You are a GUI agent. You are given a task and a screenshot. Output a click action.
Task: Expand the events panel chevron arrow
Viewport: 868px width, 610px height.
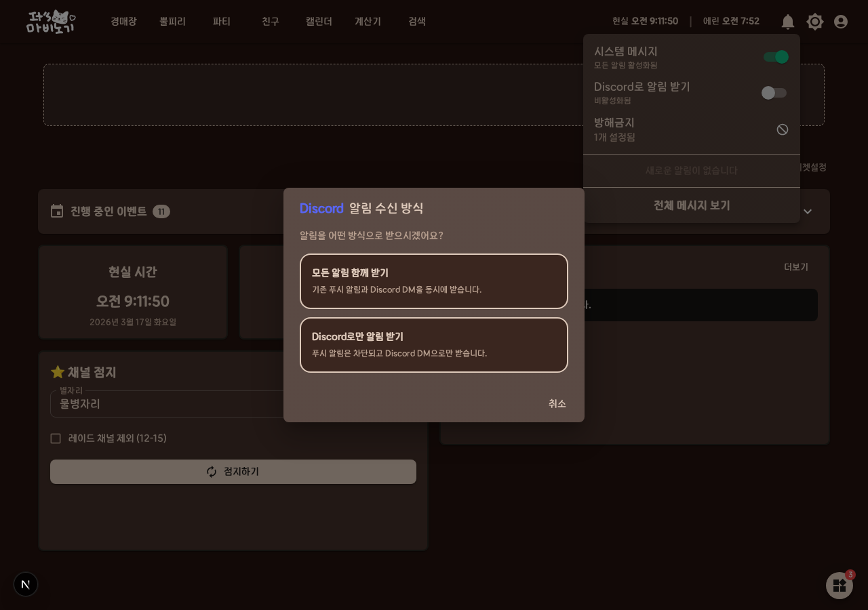pos(808,211)
